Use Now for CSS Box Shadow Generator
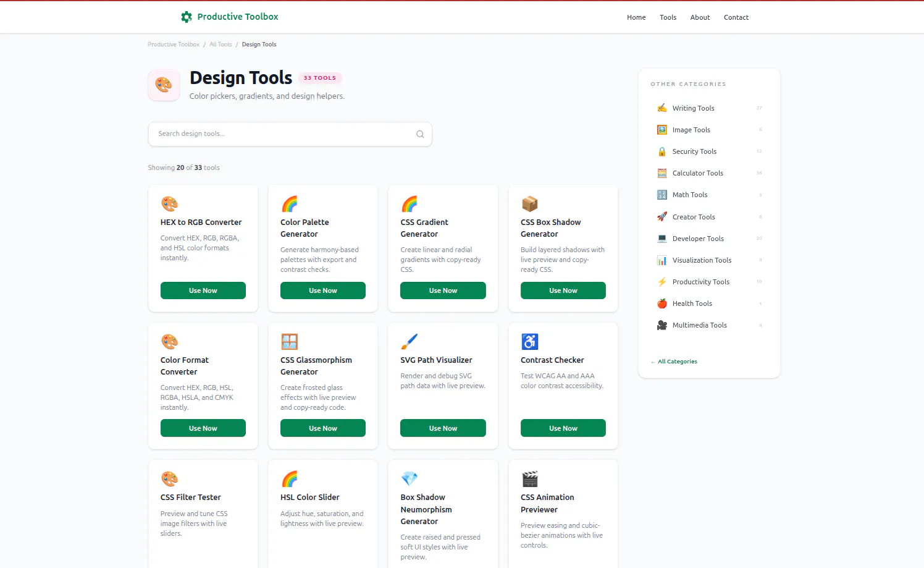 (563, 290)
